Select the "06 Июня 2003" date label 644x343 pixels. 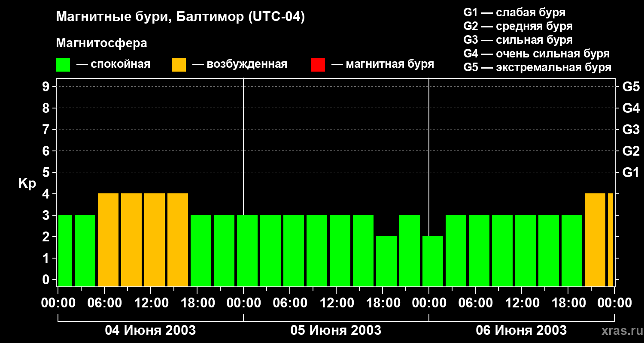tap(521, 331)
